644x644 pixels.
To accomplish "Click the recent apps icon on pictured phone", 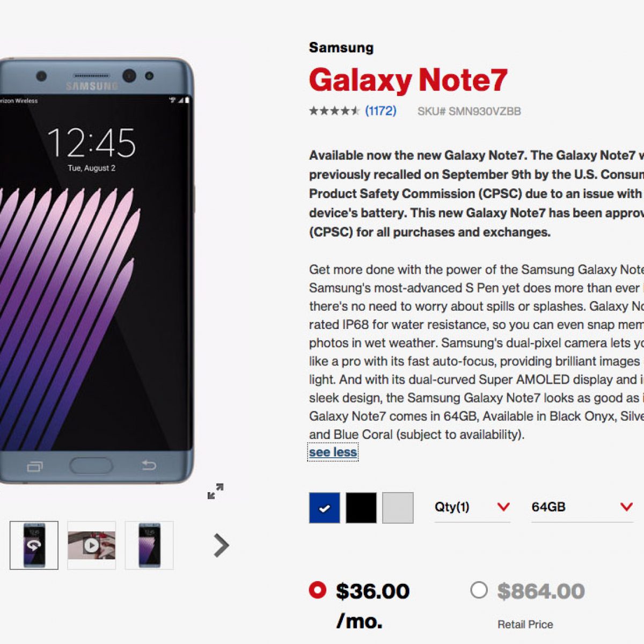I will [35, 466].
